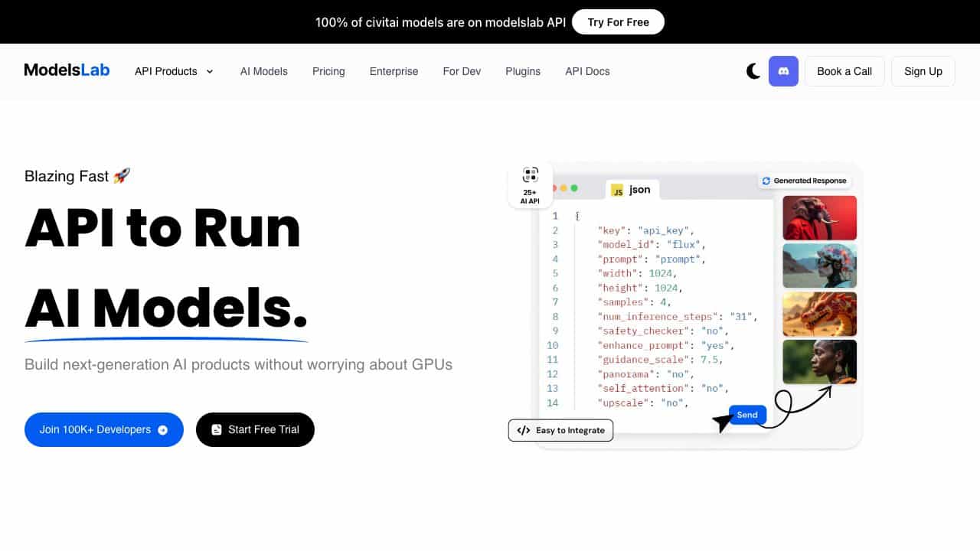Click Join 100K+ Developers button
This screenshot has height=551, width=980.
point(104,430)
